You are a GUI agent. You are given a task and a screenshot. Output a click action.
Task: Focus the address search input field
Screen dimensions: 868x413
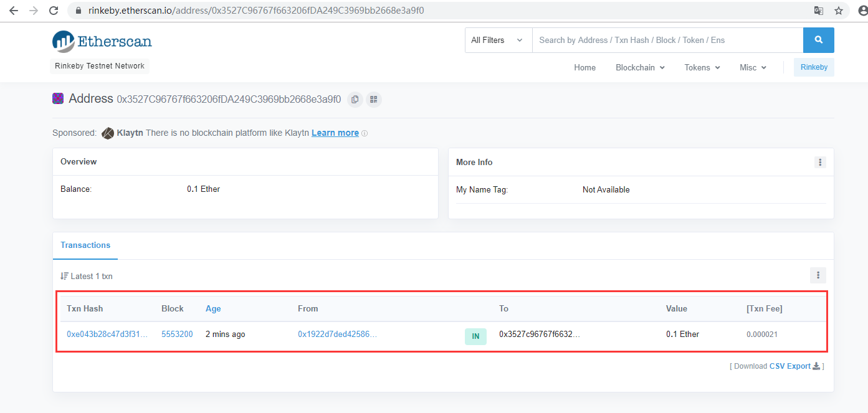(667, 40)
